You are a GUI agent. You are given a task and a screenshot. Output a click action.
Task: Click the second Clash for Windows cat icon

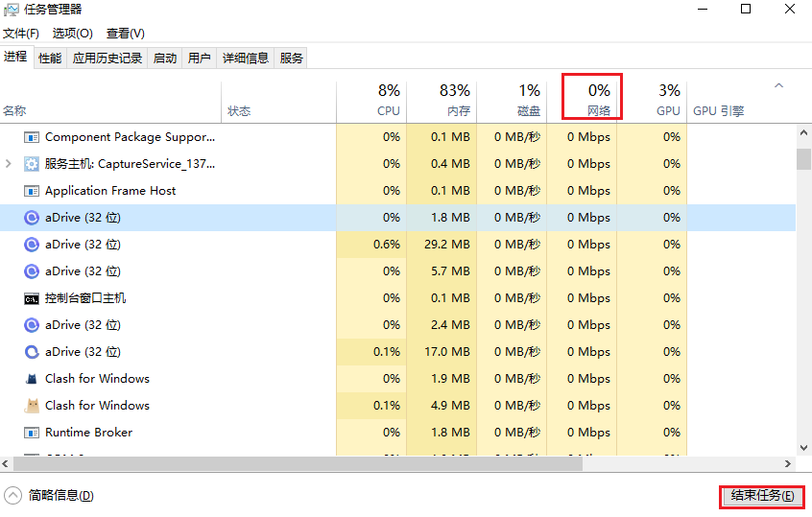[x=31, y=406]
